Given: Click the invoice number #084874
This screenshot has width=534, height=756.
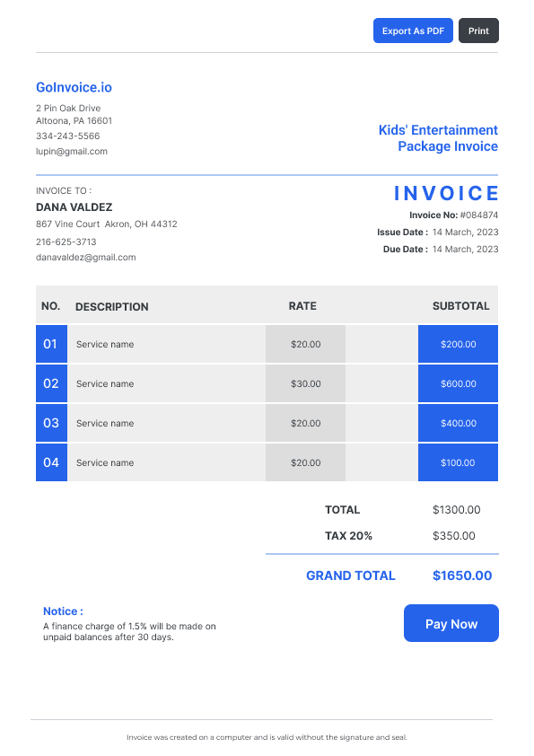Looking at the screenshot, I should pos(479,215).
